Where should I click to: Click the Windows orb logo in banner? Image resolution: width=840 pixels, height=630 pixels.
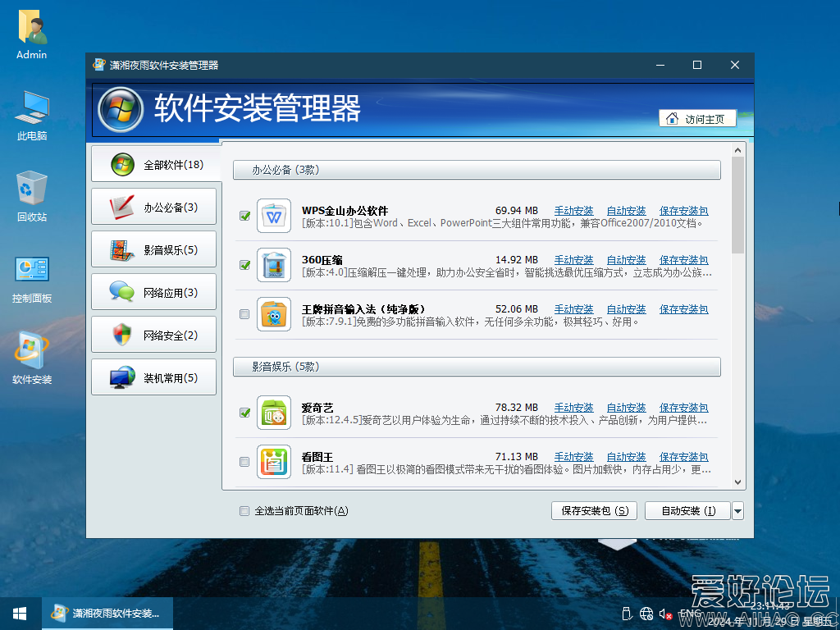tap(121, 109)
